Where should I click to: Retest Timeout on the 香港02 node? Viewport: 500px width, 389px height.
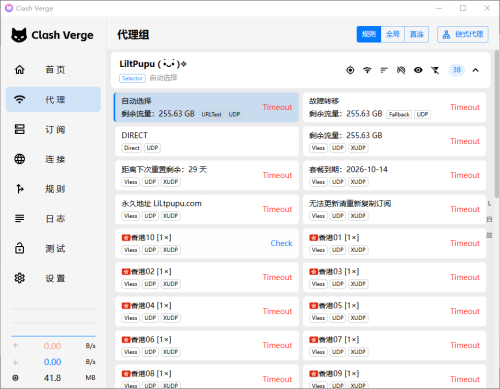coord(277,277)
